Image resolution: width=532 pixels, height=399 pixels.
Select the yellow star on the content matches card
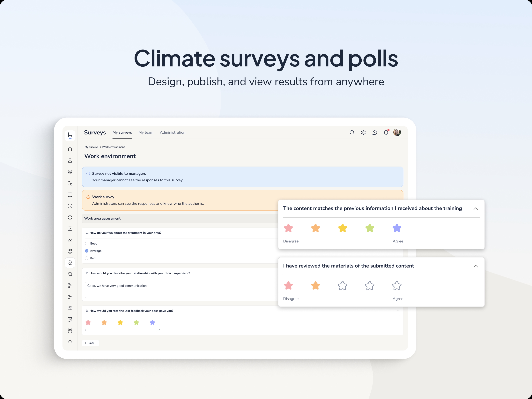(343, 228)
